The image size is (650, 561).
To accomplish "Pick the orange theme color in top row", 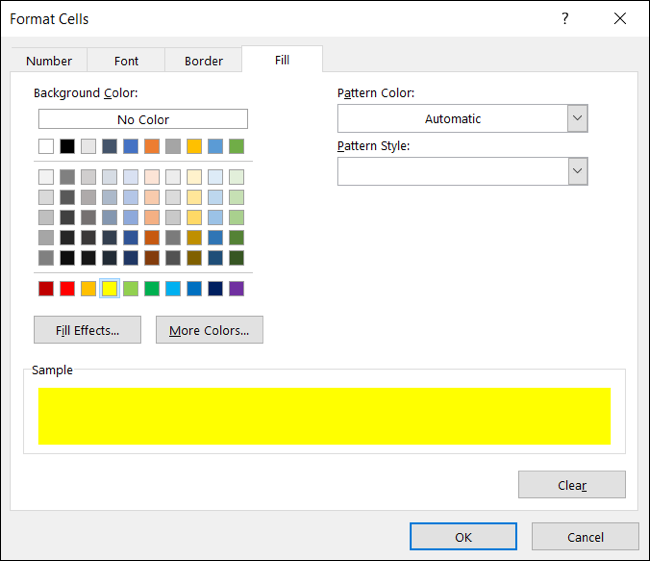I will [x=152, y=147].
